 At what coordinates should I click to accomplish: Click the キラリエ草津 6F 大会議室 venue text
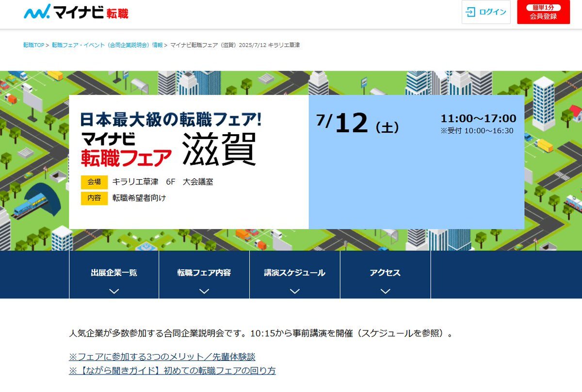(162, 182)
